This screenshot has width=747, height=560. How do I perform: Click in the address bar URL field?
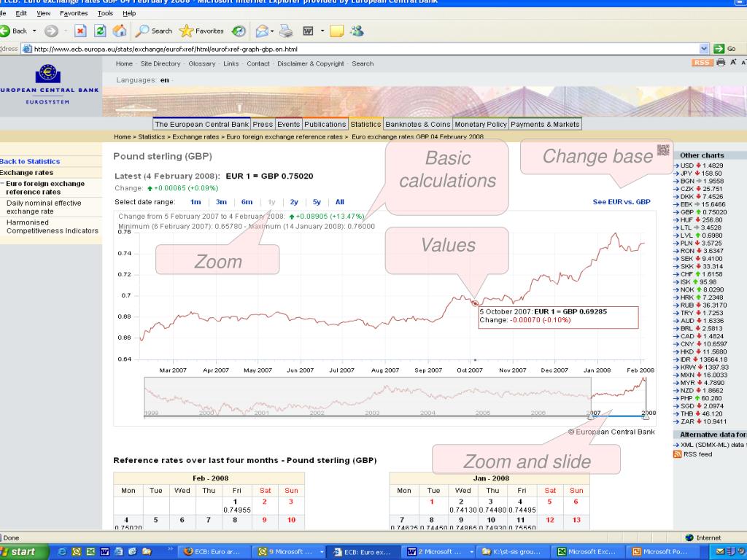point(366,49)
